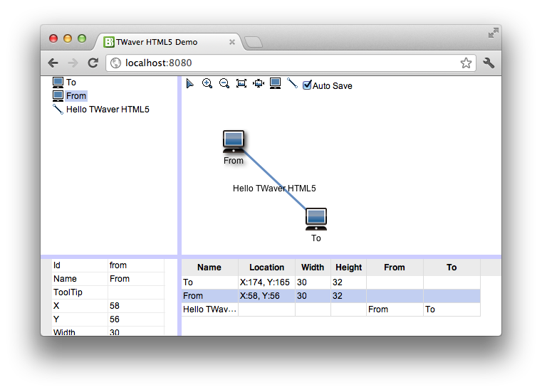This screenshot has height=392, width=542.
Task: Enter fullscreen with the expand arrows
Action: (x=494, y=33)
